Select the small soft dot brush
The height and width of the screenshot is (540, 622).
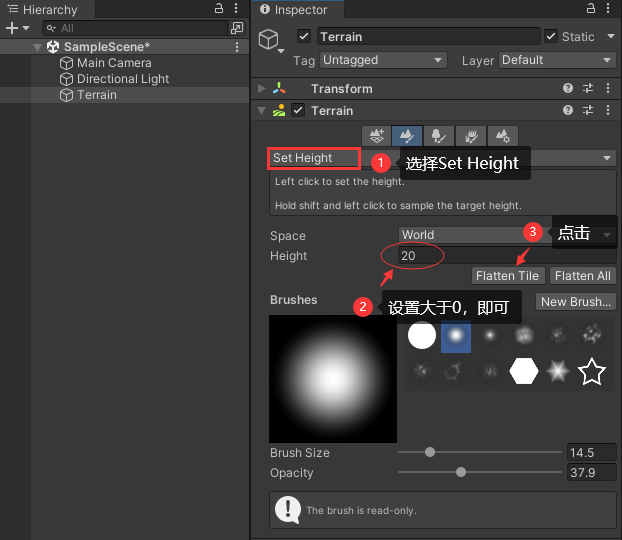point(490,335)
